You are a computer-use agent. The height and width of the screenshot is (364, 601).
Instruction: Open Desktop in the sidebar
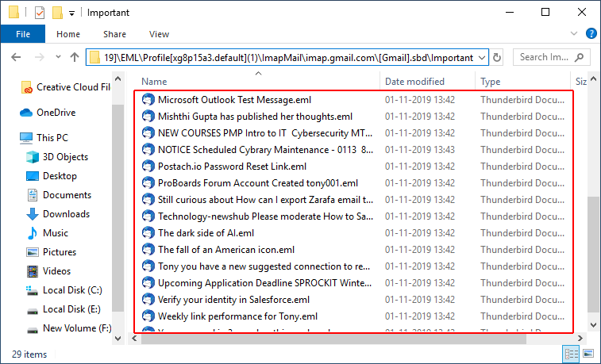coord(52,176)
